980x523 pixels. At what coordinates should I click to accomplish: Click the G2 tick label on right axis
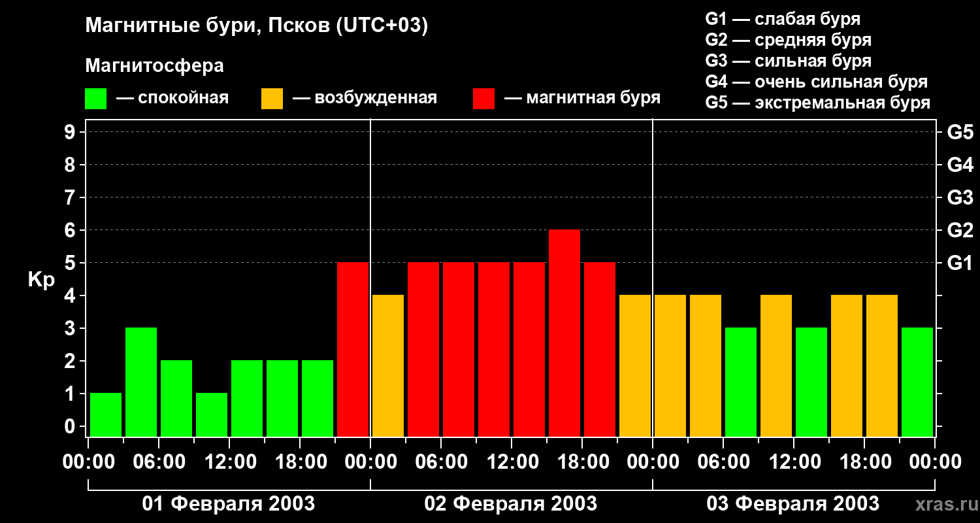point(960,230)
